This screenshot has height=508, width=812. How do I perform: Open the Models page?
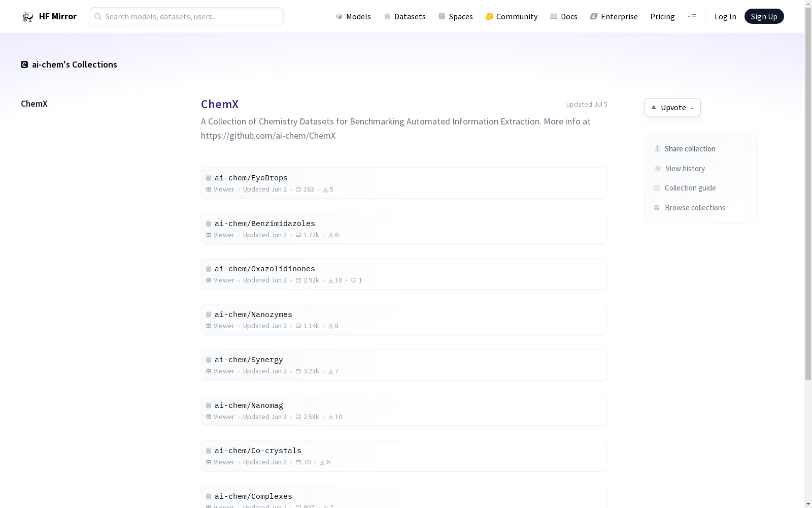pos(353,17)
